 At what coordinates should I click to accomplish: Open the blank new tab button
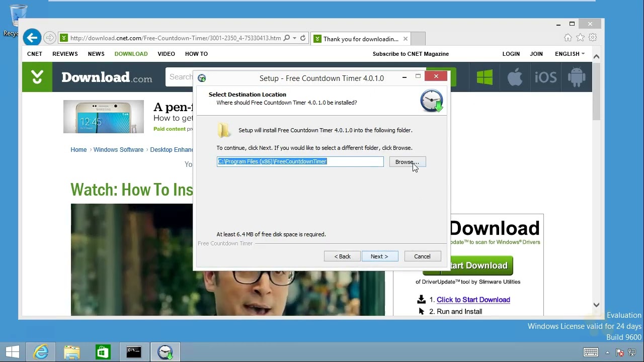[419, 39]
